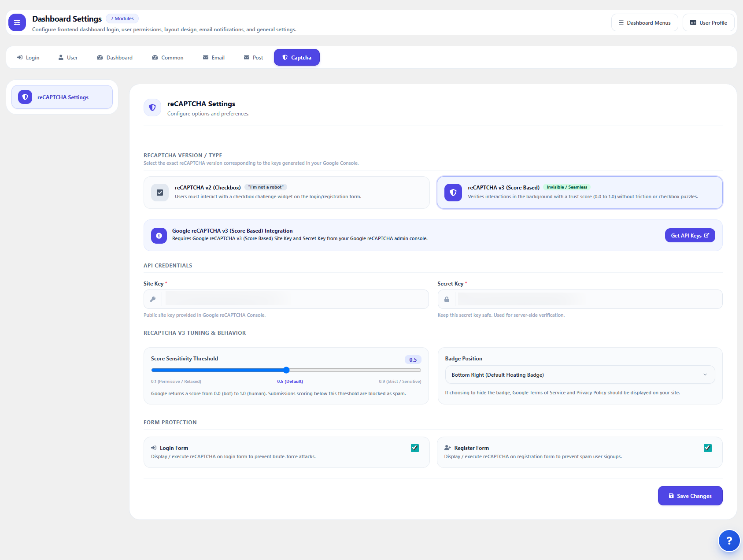743x560 pixels.
Task: Click the ID card icon in User Profile
Action: [x=693, y=22]
